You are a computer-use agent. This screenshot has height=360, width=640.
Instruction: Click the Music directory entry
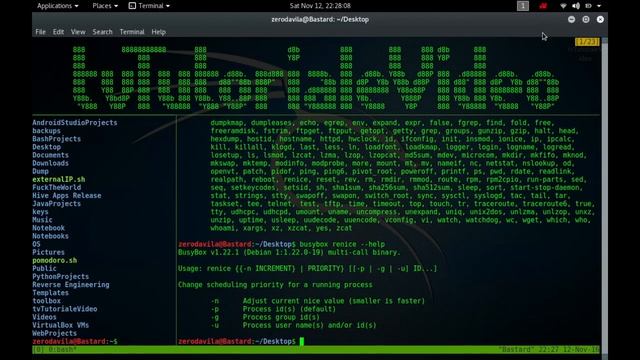(42, 220)
